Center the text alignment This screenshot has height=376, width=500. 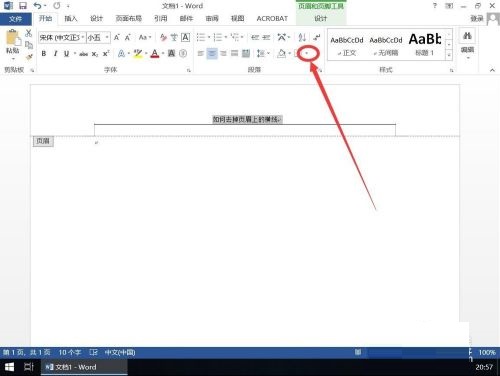(212, 53)
